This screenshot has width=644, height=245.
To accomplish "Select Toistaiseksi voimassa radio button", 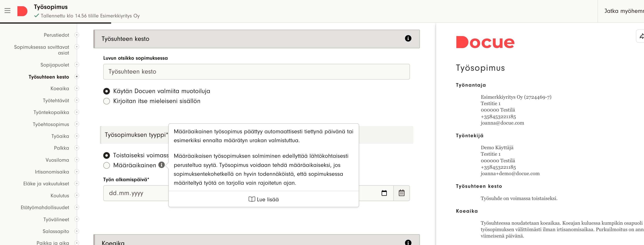I will (107, 155).
